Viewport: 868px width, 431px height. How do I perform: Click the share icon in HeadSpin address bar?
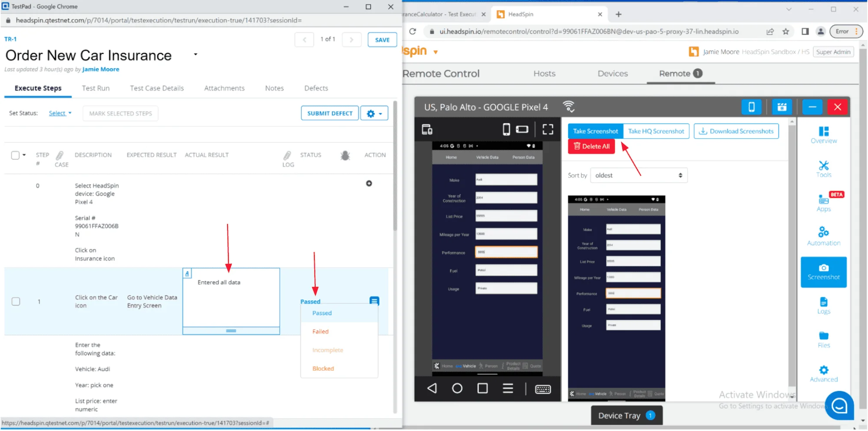click(770, 31)
